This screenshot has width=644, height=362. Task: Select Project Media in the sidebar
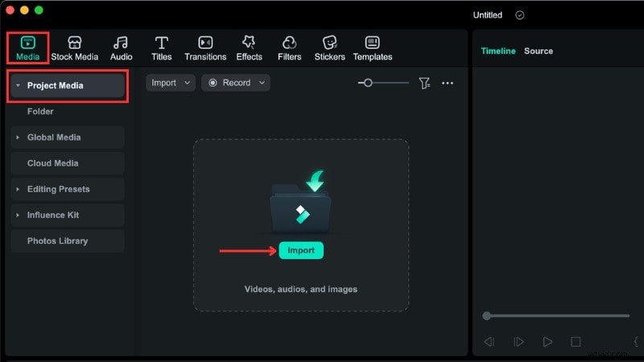tap(68, 85)
